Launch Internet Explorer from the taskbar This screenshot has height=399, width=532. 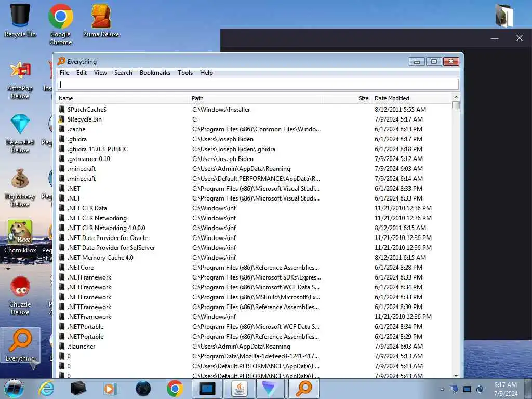tap(46, 389)
